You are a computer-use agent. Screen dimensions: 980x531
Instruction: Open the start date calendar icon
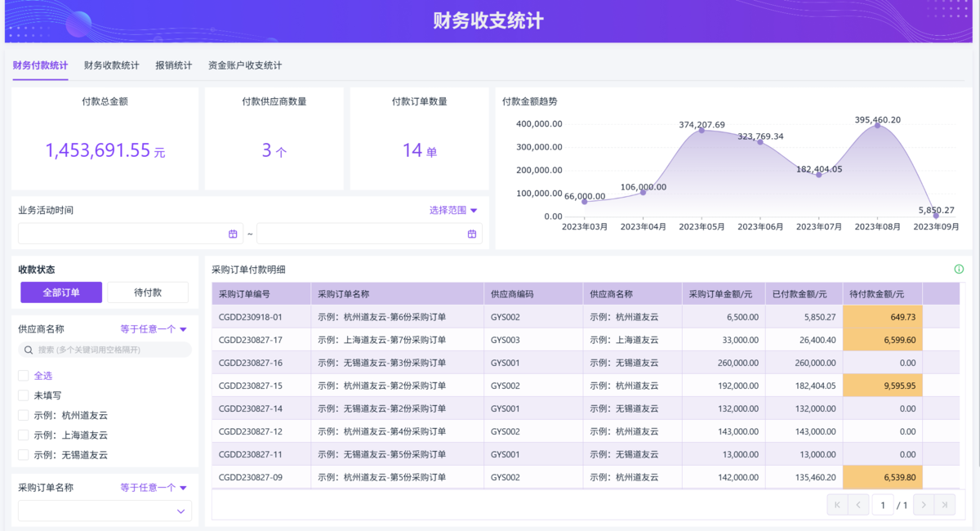pos(233,234)
